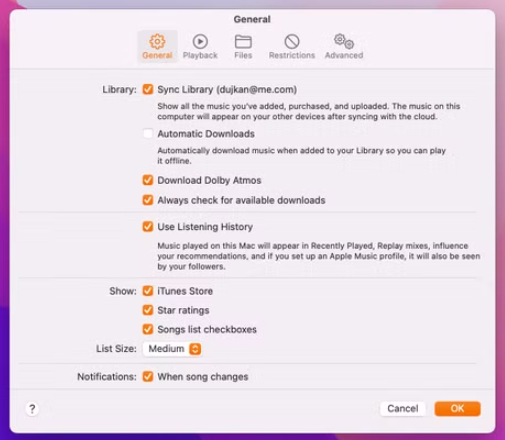The height and width of the screenshot is (440, 505).
Task: Toggle Star ratings checkbox
Action: click(x=148, y=310)
